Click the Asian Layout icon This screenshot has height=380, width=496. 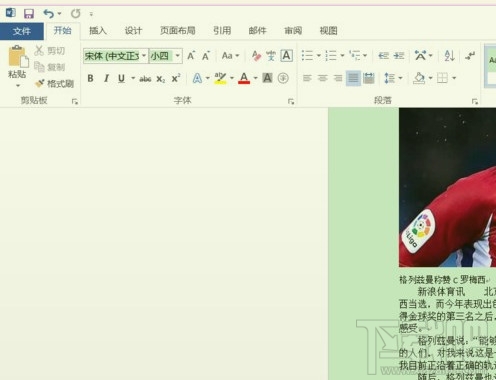point(420,55)
